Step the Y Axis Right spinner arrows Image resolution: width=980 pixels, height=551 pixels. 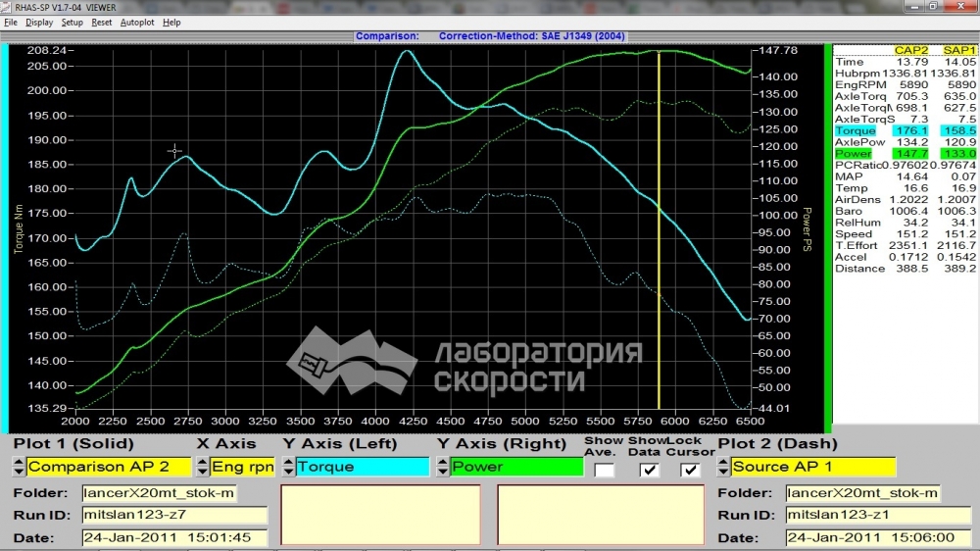(x=443, y=467)
